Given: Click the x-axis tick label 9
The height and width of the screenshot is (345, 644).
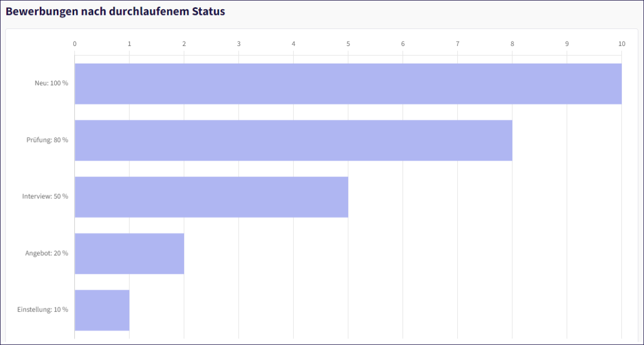Looking at the screenshot, I should pos(567,44).
